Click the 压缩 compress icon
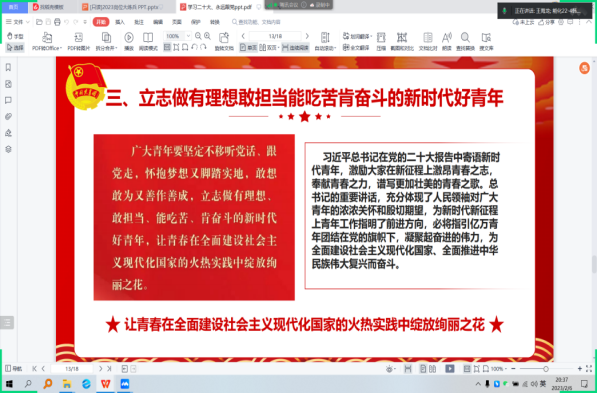 tap(381, 41)
